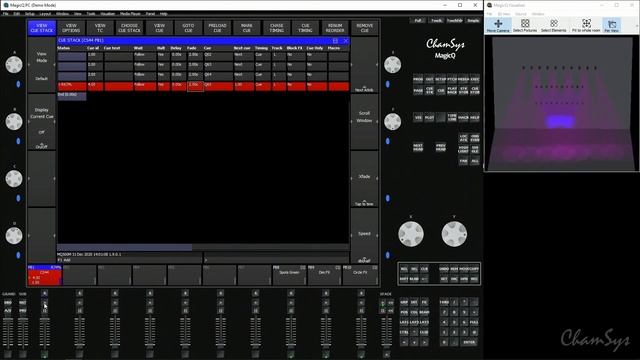Toggle Cue Only value in Q04 row
This screenshot has height=360, width=640.
click(316, 75)
